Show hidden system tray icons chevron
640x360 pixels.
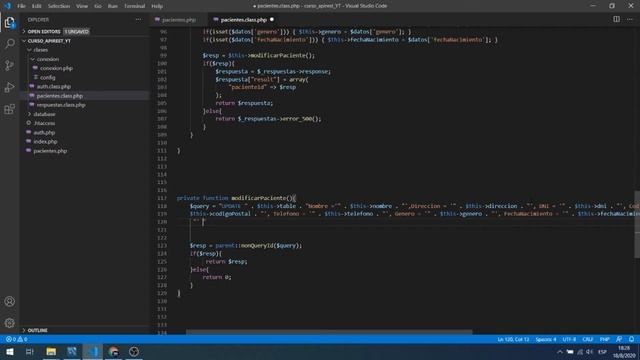560,352
